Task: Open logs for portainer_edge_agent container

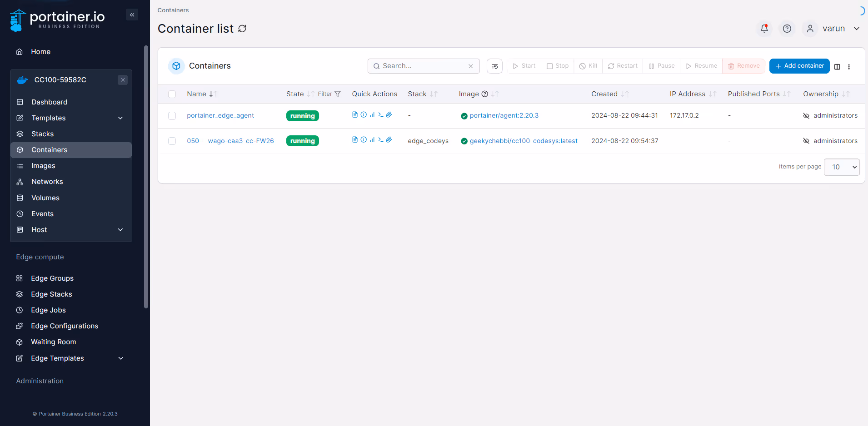Action: click(355, 115)
